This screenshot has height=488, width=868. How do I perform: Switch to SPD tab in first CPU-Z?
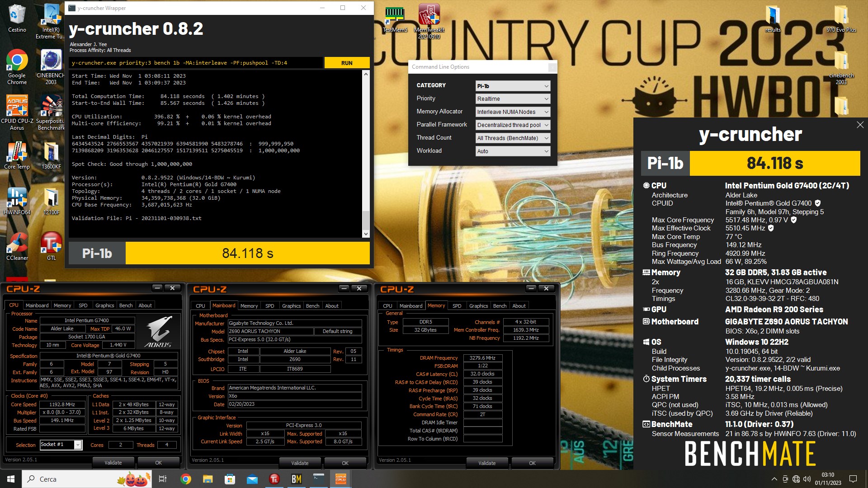click(x=83, y=305)
